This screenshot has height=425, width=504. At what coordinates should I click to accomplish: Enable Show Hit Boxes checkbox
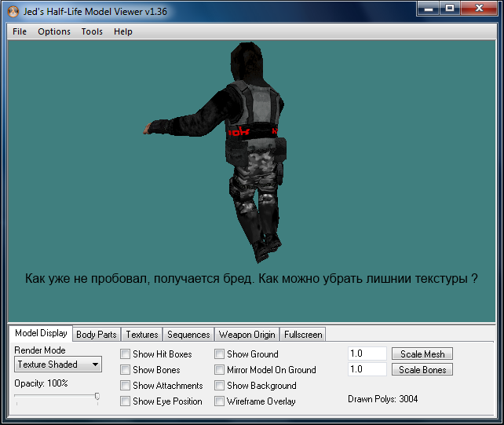click(x=125, y=354)
